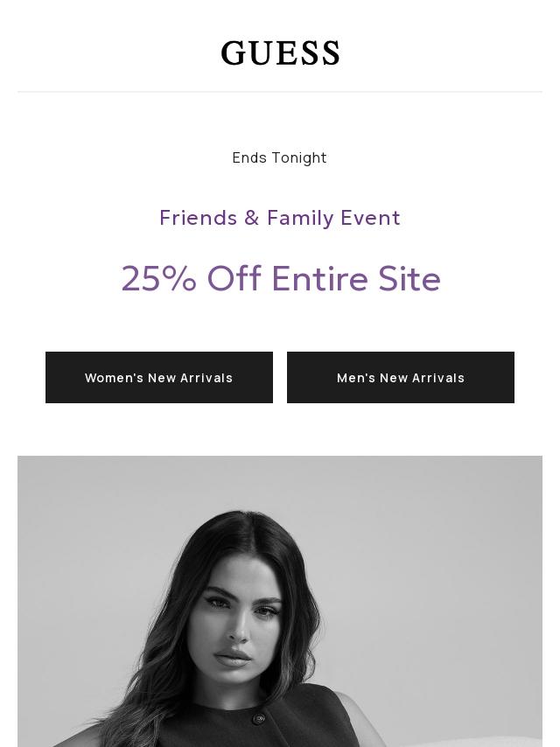The width and height of the screenshot is (560, 747).
Task: Open the Men's New Arrivals button
Action: [x=401, y=378]
